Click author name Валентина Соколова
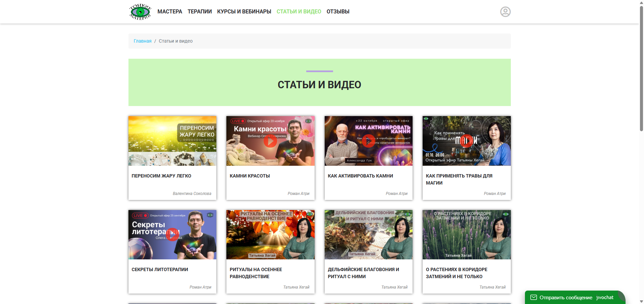The width and height of the screenshot is (644, 304). coord(192,194)
